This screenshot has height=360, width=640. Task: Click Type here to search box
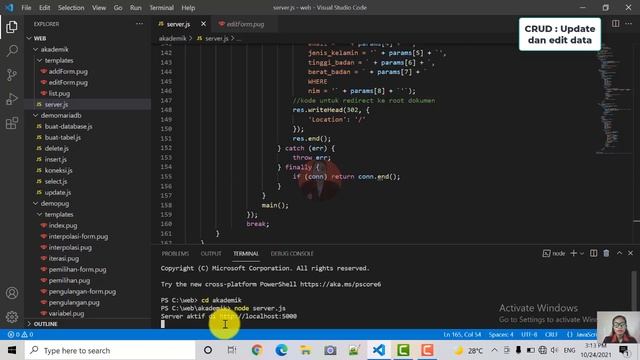tap(110, 350)
